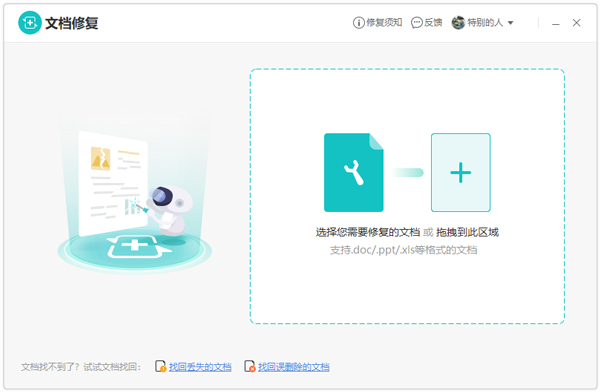Image resolution: width=600 pixels, height=392 pixels.
Task: Click the dashed drop zone area
Action: (x=407, y=196)
